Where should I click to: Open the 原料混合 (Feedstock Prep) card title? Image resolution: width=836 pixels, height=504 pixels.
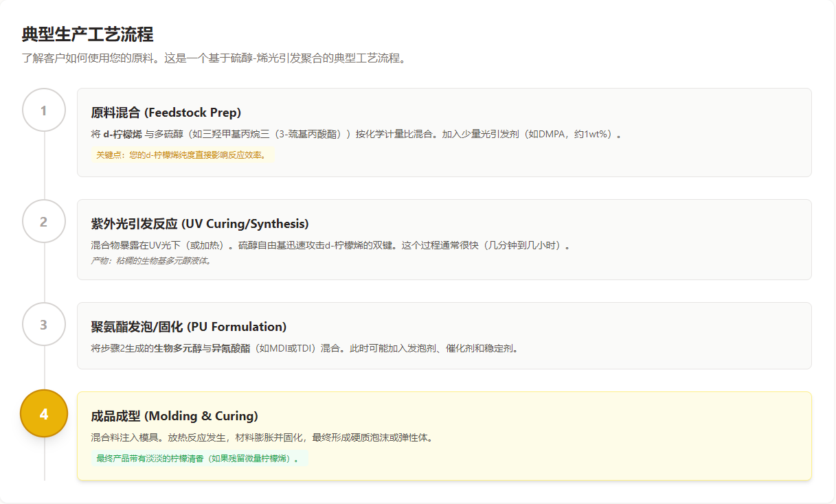[166, 113]
